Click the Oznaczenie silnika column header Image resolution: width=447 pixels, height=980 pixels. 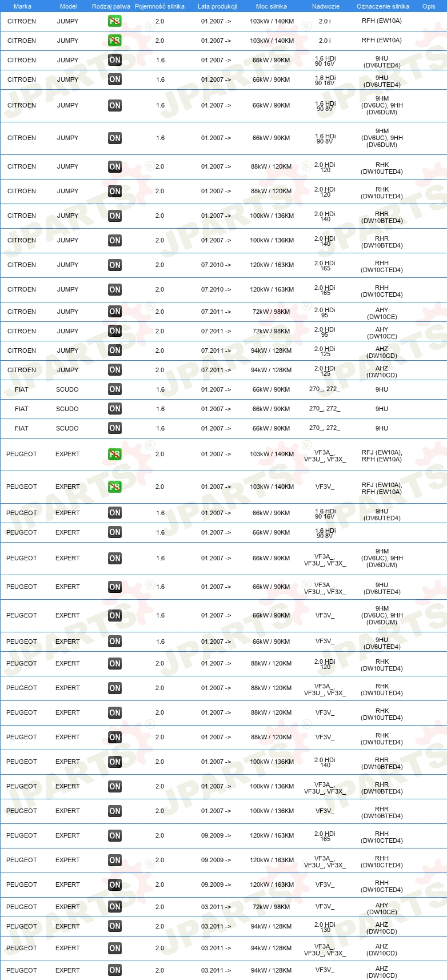tap(383, 6)
